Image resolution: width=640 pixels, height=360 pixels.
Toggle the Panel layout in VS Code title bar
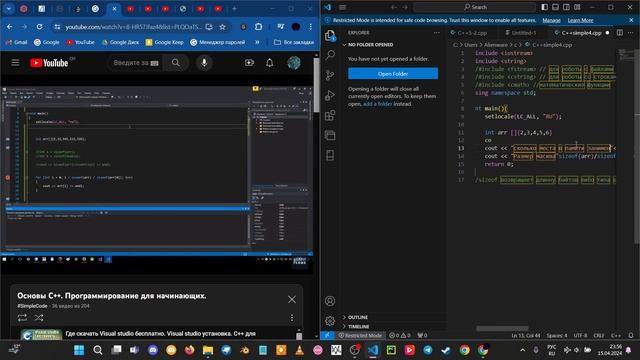pyautogui.click(x=555, y=7)
